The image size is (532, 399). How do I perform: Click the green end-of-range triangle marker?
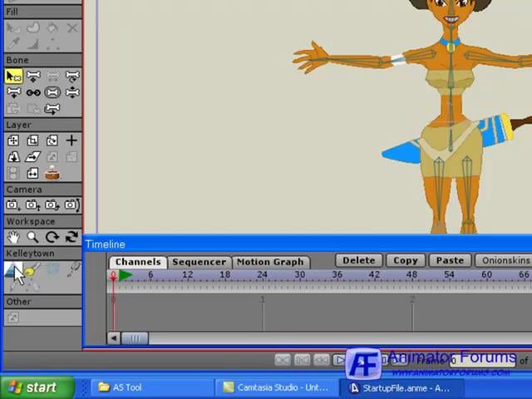click(126, 275)
